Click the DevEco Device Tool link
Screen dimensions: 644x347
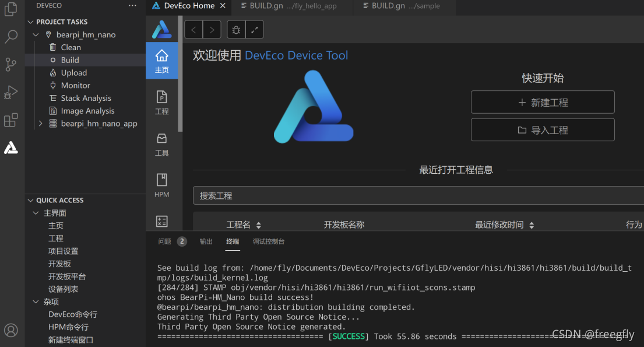coord(296,55)
